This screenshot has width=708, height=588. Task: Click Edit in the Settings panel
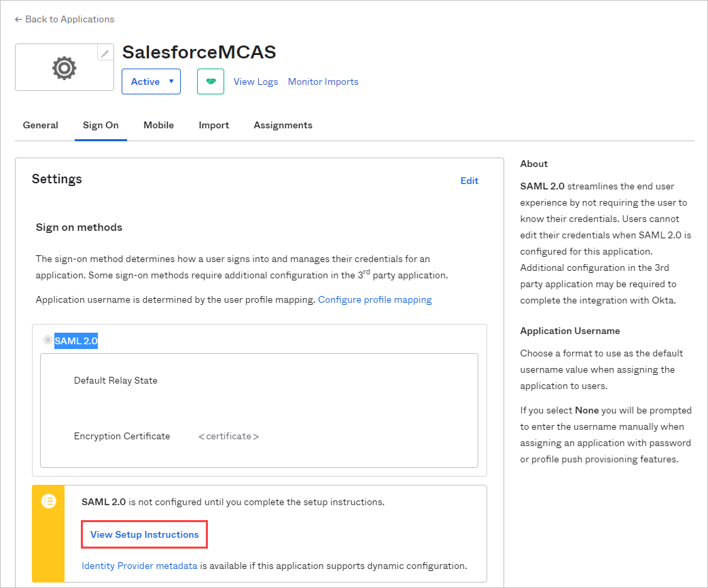470,181
